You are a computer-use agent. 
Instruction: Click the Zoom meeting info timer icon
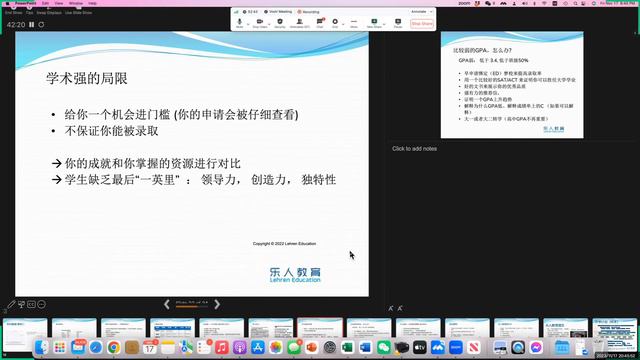(244, 12)
